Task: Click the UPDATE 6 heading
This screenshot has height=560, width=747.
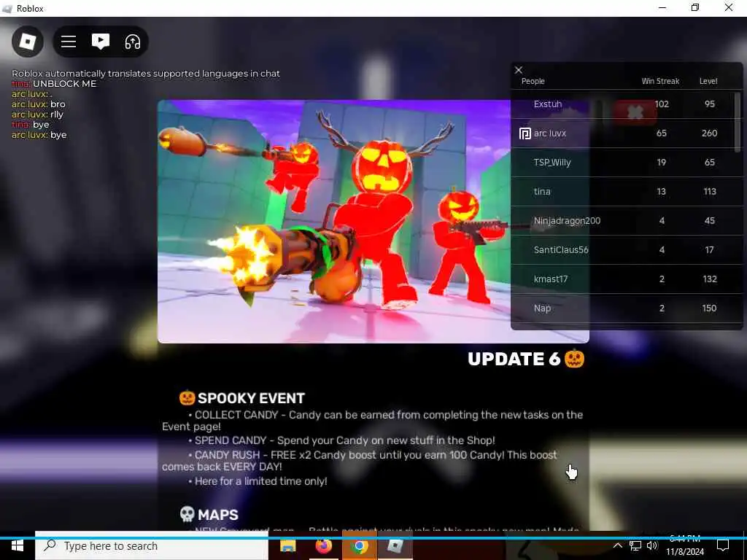Action: point(525,359)
